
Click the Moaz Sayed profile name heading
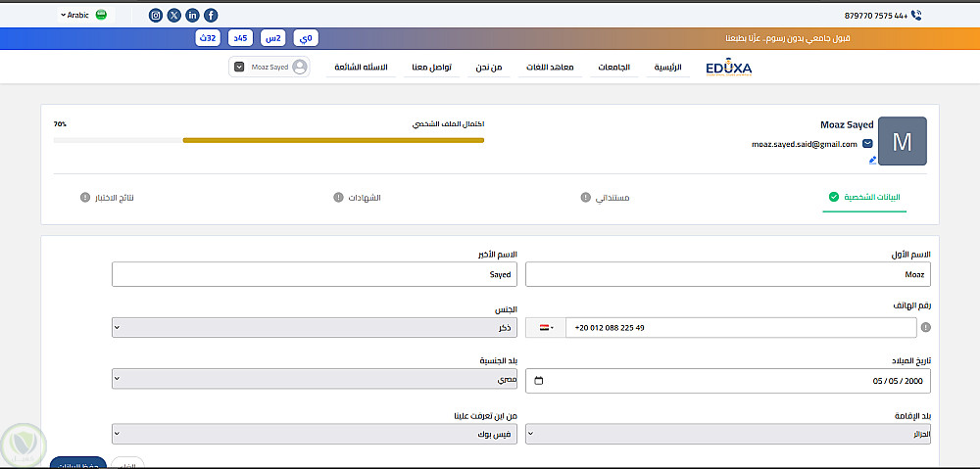point(847,125)
